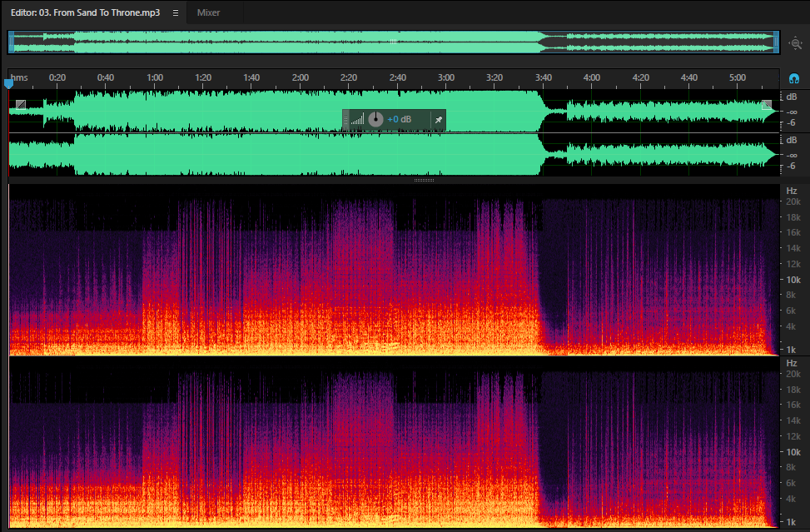Click the zoom out full magnifier icon
The height and width of the screenshot is (532, 810).
pos(796,43)
